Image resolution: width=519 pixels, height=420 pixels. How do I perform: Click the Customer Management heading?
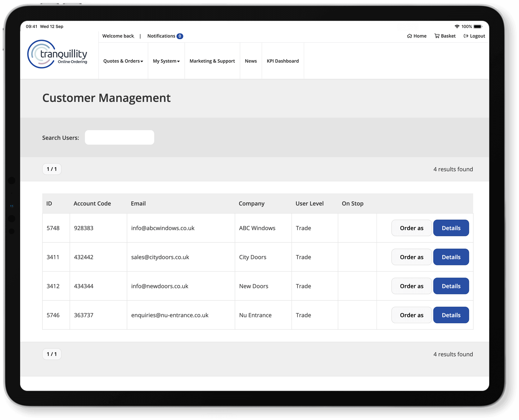point(107,98)
